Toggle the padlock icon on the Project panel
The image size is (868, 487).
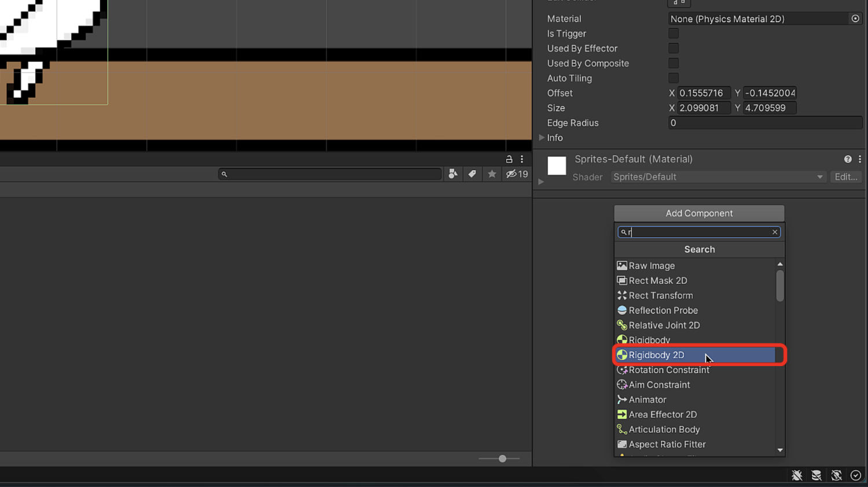[509, 159]
